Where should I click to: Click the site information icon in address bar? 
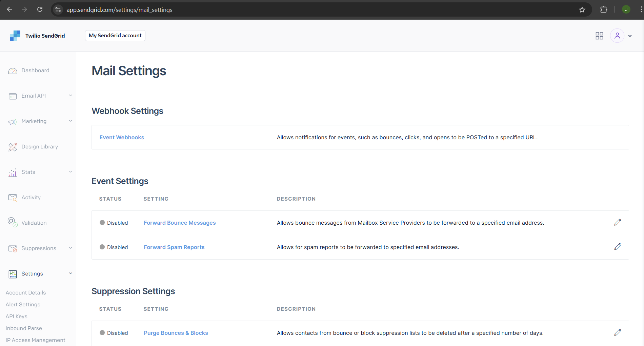58,9
